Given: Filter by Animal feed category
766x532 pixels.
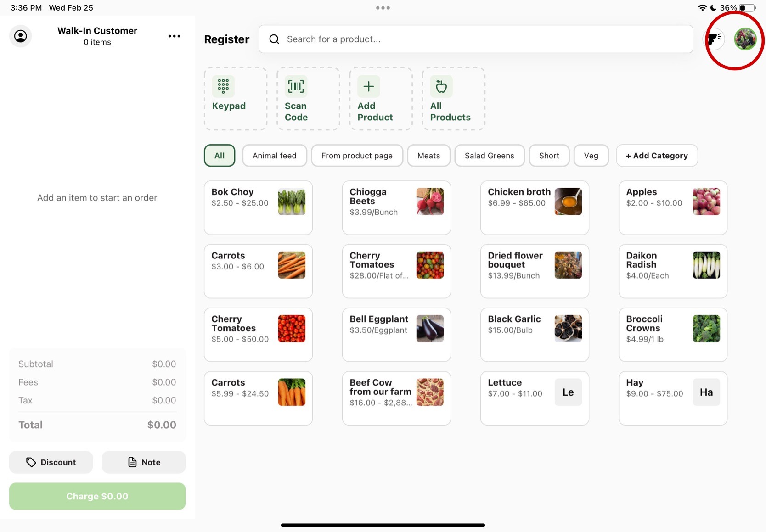Looking at the screenshot, I should [274, 156].
